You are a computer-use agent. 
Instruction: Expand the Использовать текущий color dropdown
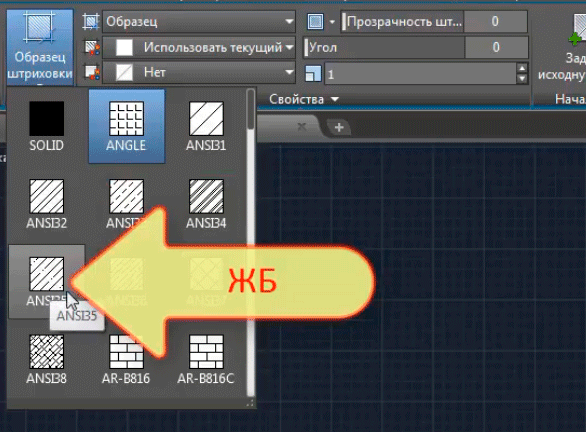pyautogui.click(x=199, y=47)
